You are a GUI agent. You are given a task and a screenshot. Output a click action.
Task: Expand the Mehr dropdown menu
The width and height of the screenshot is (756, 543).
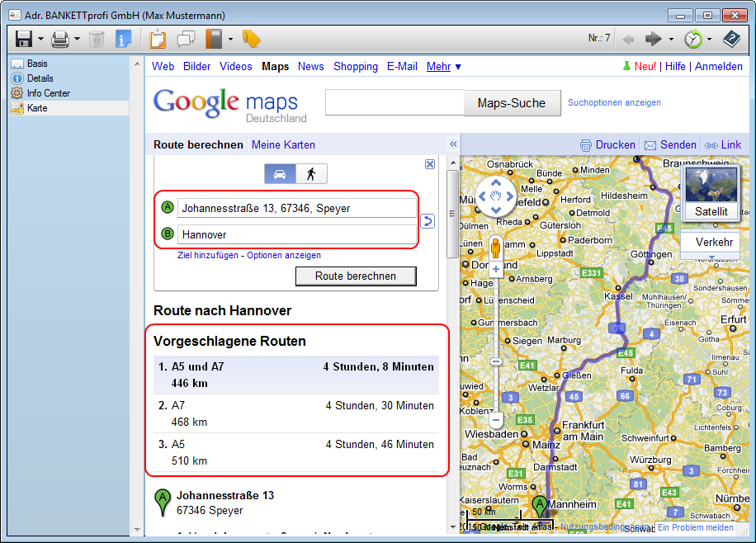tap(444, 67)
